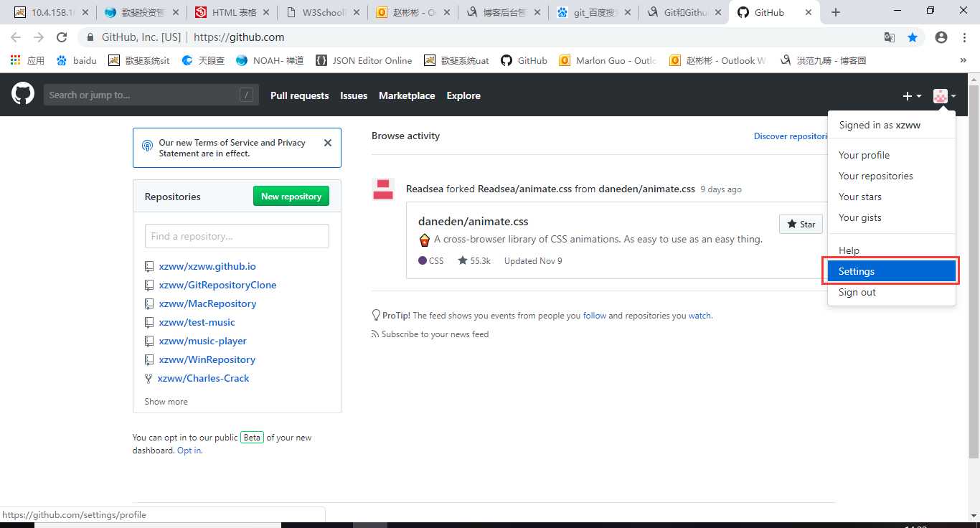Click the address bar URL github.com
Viewport: 980px width, 528px height.
pyautogui.click(x=239, y=37)
